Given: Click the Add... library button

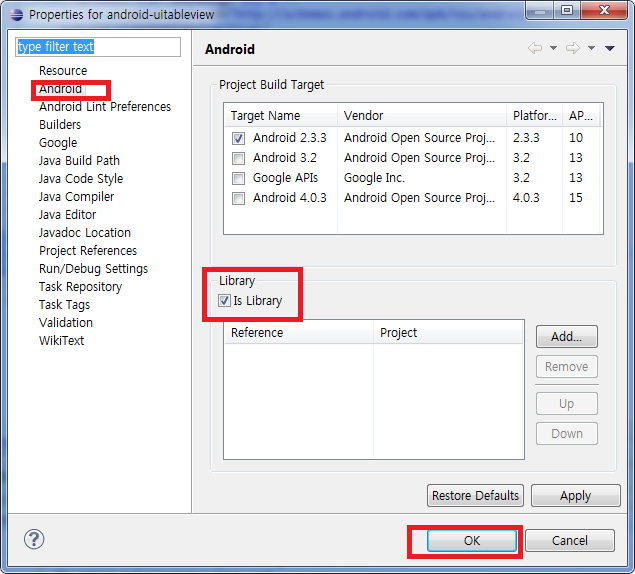Looking at the screenshot, I should pos(567,336).
